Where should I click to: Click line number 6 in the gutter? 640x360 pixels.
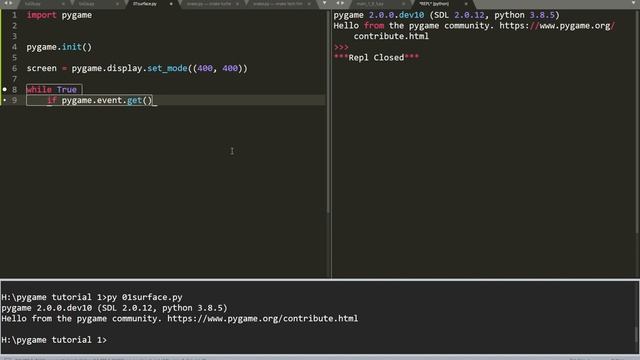(x=14, y=68)
